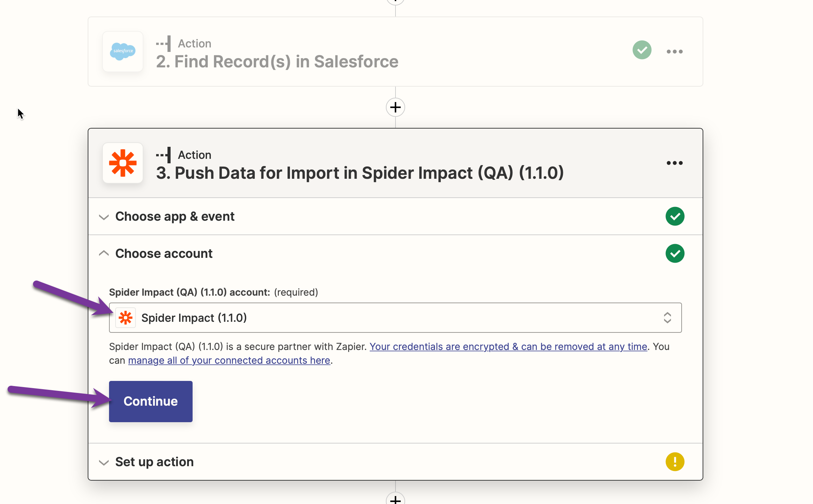Click the Zapier app icon in step 3

[x=123, y=163]
